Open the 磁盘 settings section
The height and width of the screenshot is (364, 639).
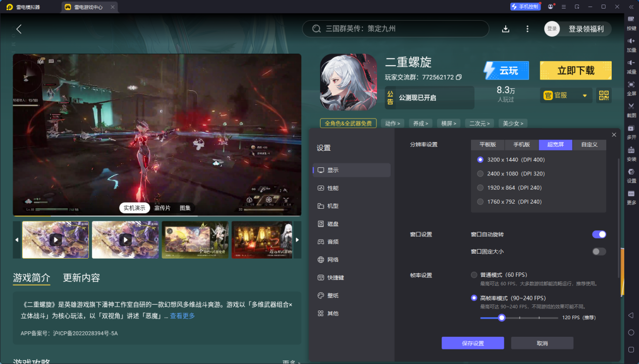pyautogui.click(x=351, y=224)
